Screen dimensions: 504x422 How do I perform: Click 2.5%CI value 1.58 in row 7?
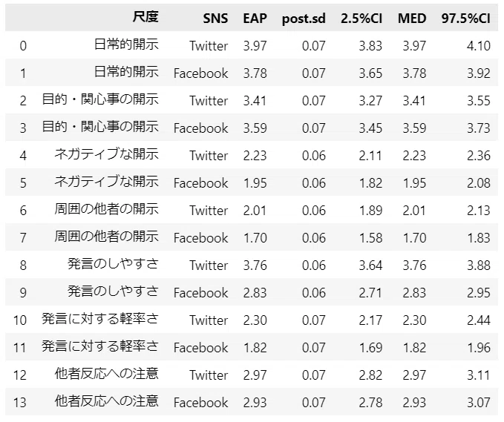coord(370,238)
